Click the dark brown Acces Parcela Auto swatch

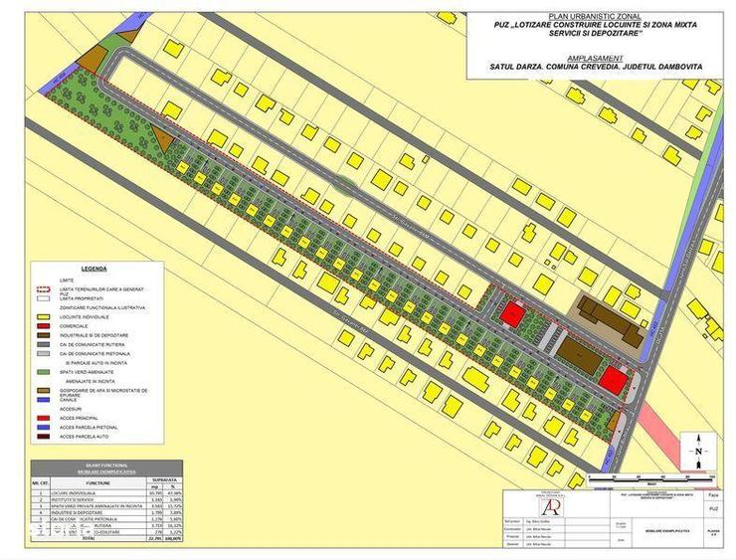pyautogui.click(x=43, y=437)
